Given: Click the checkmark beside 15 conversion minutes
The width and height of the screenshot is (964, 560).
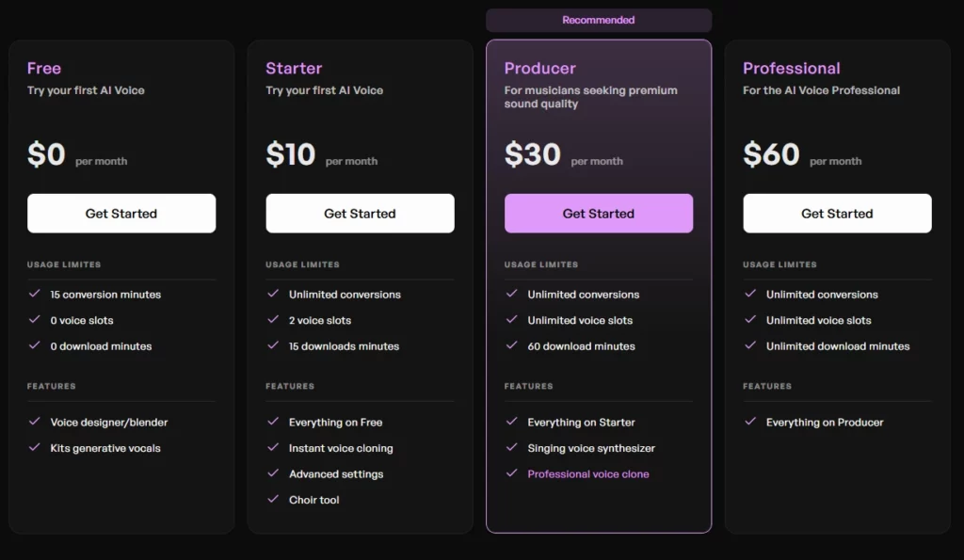Looking at the screenshot, I should click(x=35, y=294).
